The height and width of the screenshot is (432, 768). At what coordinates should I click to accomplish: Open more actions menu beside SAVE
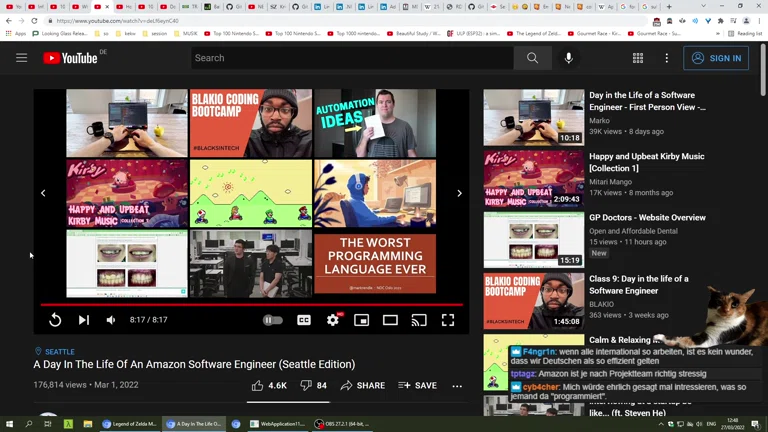pyautogui.click(x=457, y=386)
